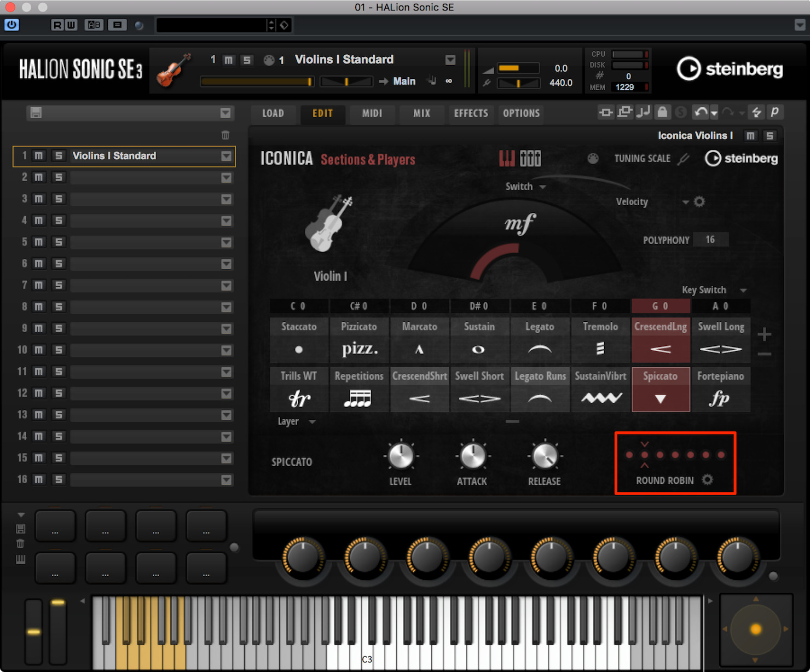Select the Staccato articulation

pyautogui.click(x=299, y=340)
